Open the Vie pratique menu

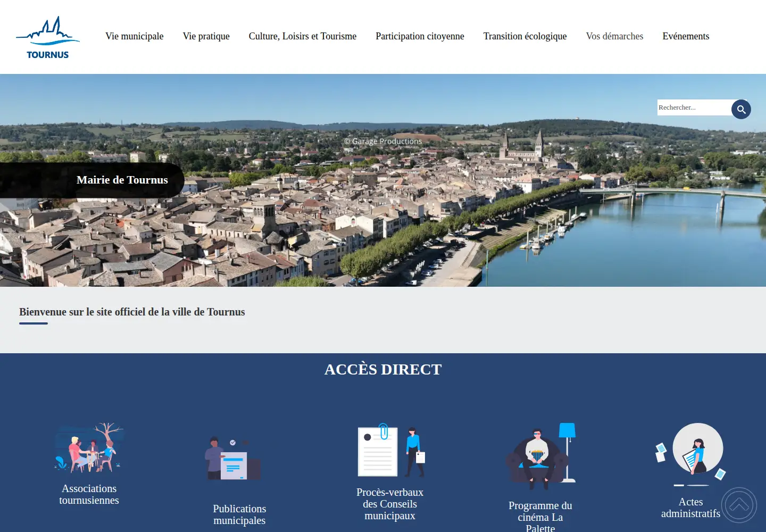point(206,36)
